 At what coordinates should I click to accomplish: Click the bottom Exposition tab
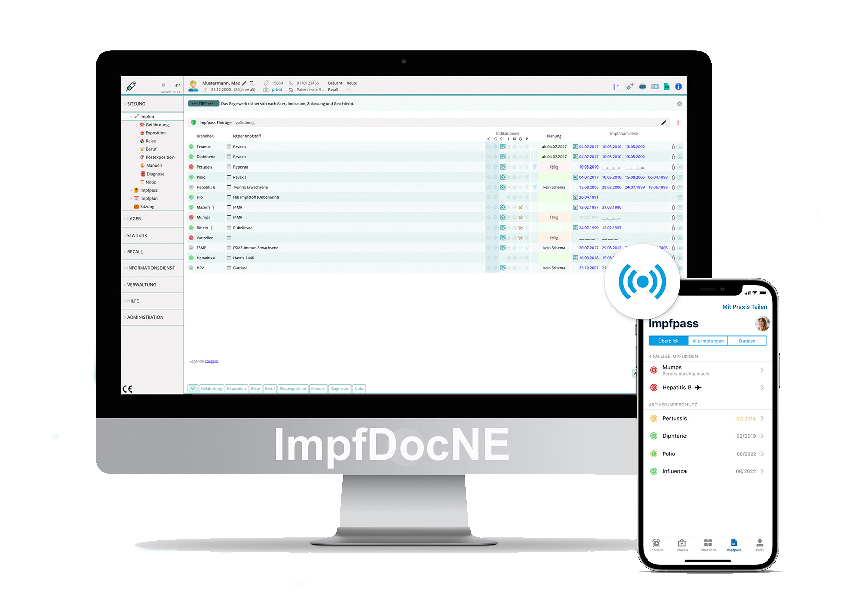click(x=236, y=389)
